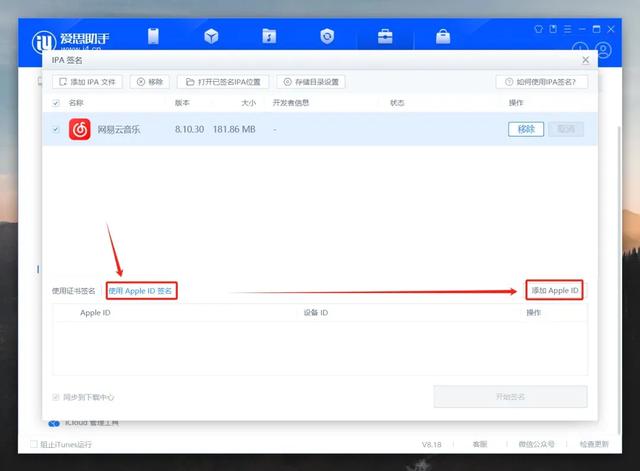Image resolution: width=640 pixels, height=471 pixels.
Task: Close the IPA 签名 dialog
Action: 585,60
